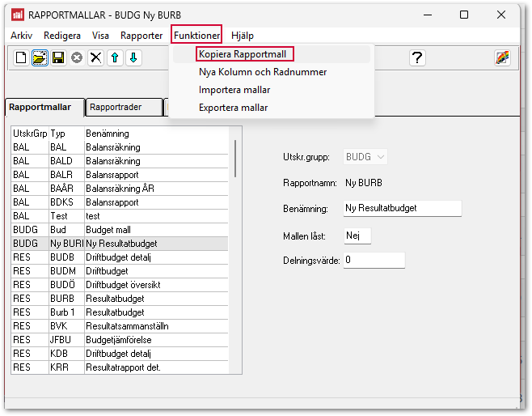Maximize the Rapportmallar window
Screen dimensions: 532x416
pyautogui.click(x=464, y=15)
